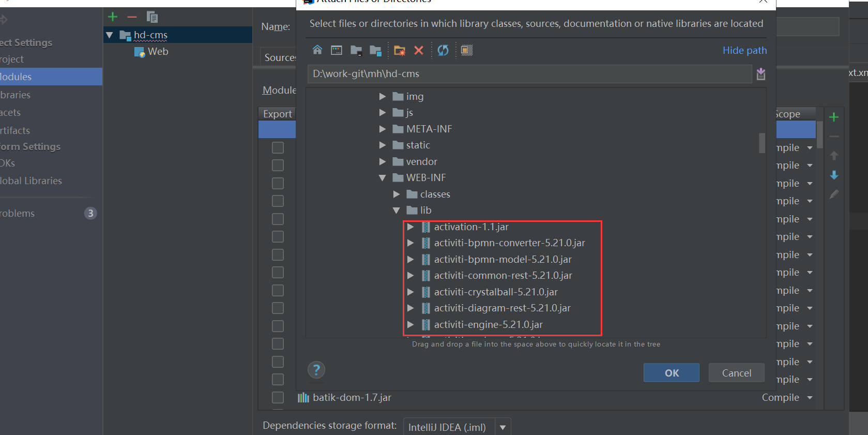Open the Facets settings section
Screen dimensions: 868x435
coord(10,112)
